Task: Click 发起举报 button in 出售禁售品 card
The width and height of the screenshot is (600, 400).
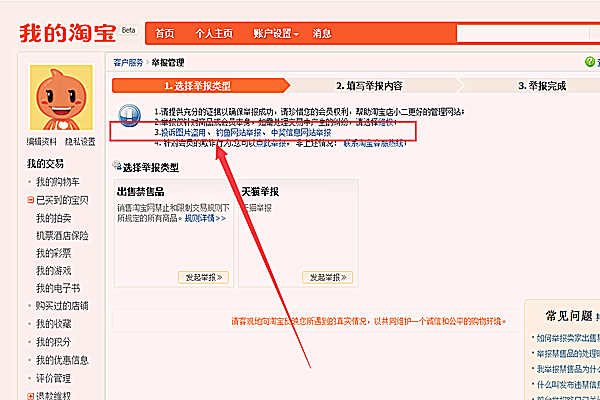Action: point(204,277)
